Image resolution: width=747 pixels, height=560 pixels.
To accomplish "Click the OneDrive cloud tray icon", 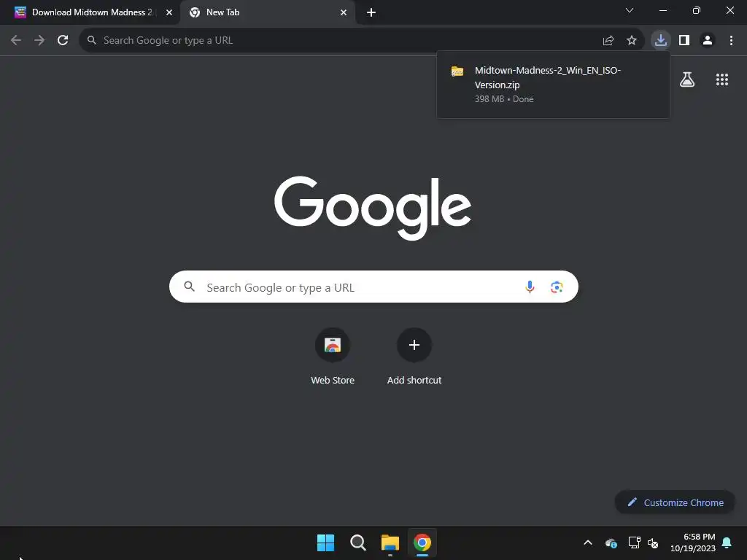I will tap(611, 543).
